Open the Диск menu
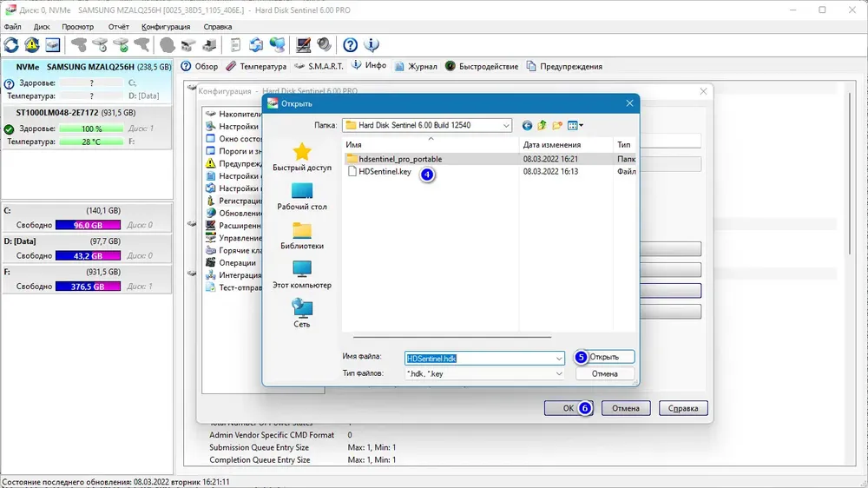 (x=42, y=27)
